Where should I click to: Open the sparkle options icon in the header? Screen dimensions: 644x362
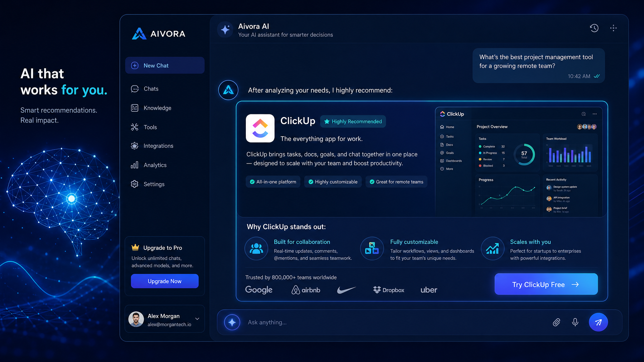(613, 28)
